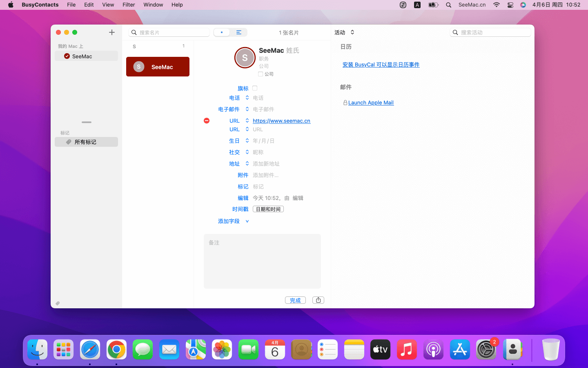Click the plus icon to add contact
The image size is (588, 368).
tap(111, 32)
